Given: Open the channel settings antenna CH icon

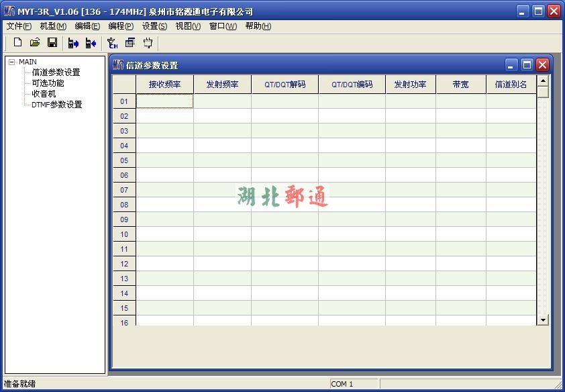Looking at the screenshot, I should click(113, 44).
